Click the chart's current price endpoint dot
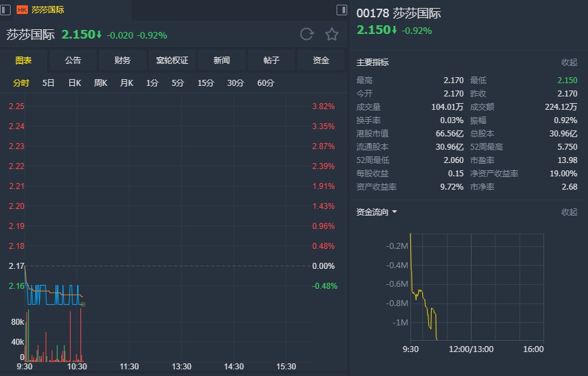 pyautogui.click(x=82, y=304)
